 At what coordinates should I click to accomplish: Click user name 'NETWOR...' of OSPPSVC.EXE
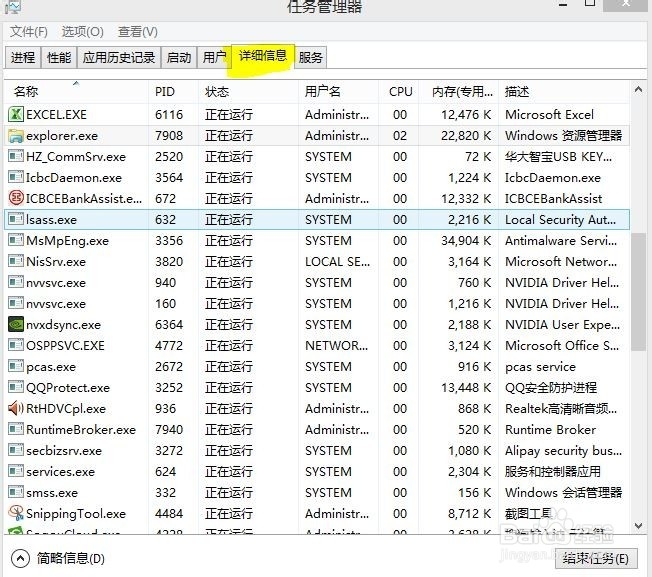tap(336, 345)
